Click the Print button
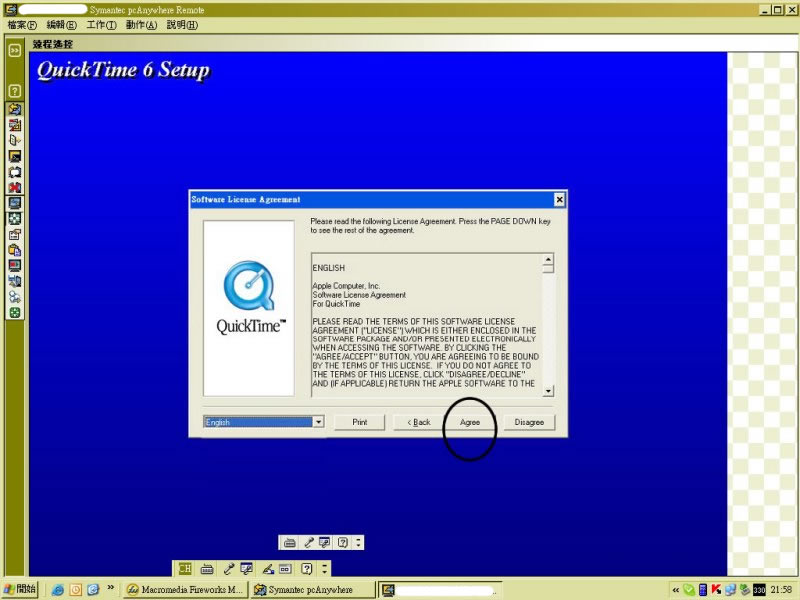Viewport: 800px width, 600px height. (x=360, y=422)
